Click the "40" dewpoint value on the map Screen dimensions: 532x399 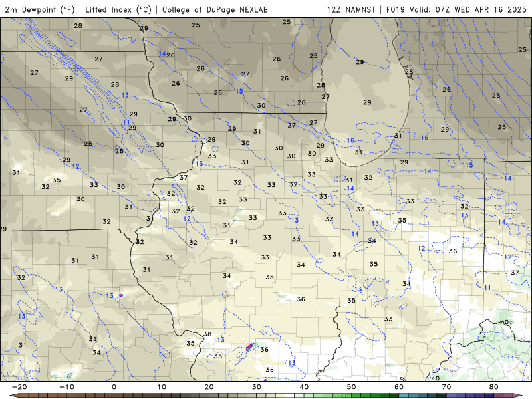pos(505,322)
